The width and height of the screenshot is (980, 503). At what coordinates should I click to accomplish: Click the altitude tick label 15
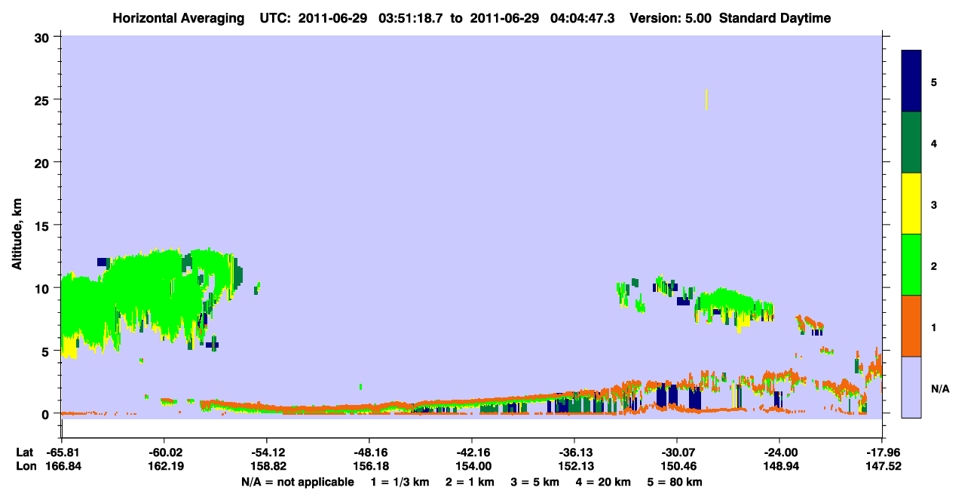tap(44, 225)
